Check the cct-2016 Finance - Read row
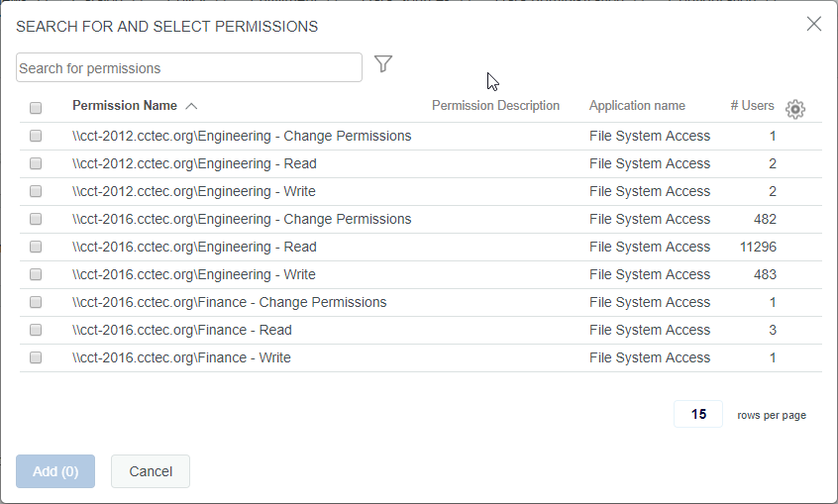 (x=36, y=330)
